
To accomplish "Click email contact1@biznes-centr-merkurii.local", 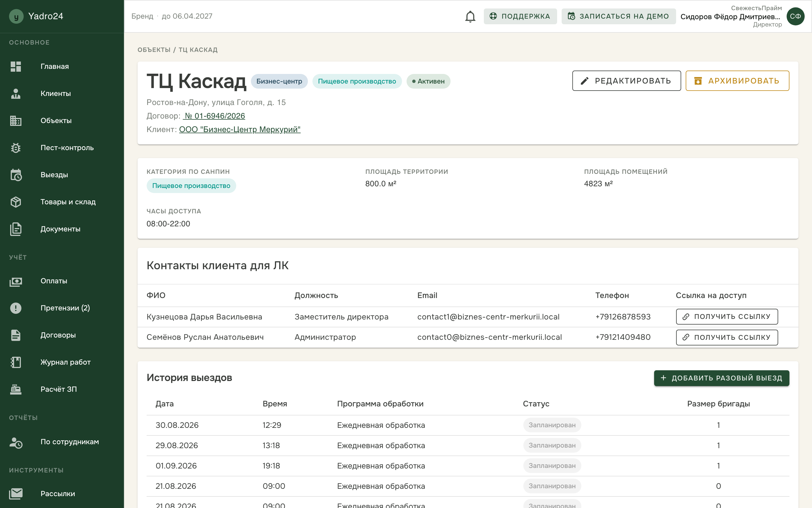I will (488, 317).
